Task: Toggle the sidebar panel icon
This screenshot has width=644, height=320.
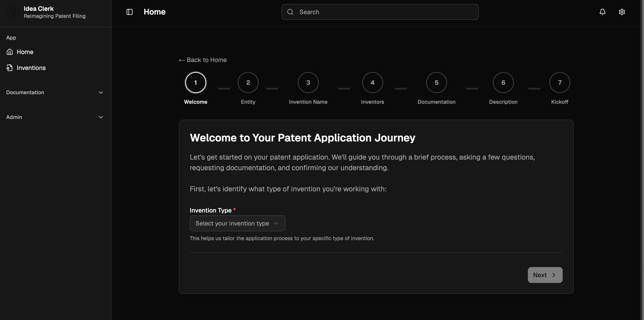Action: coord(130,12)
